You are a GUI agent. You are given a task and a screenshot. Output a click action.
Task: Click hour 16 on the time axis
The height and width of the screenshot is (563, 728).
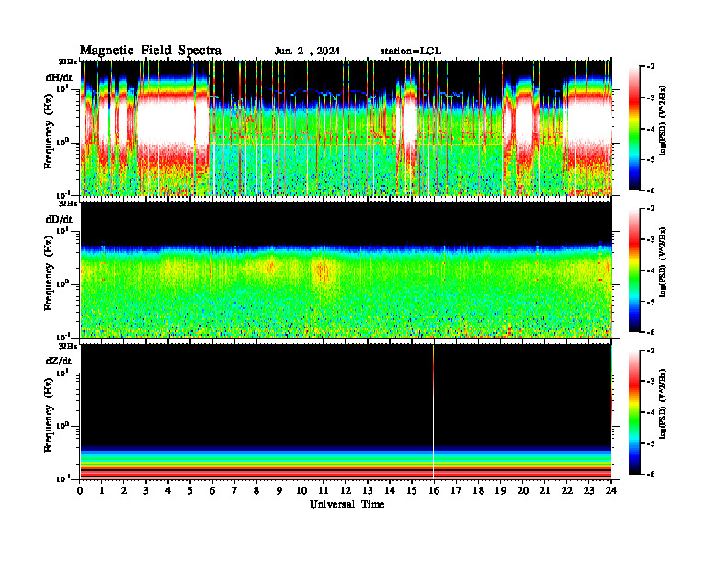[434, 490]
